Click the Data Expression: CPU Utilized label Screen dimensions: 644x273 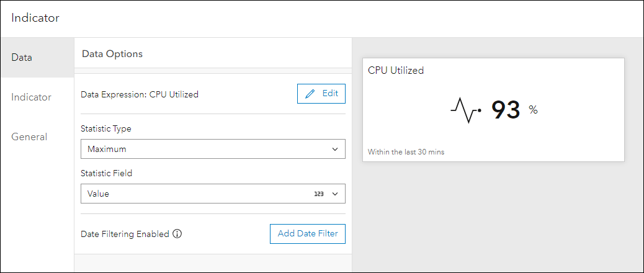(140, 94)
